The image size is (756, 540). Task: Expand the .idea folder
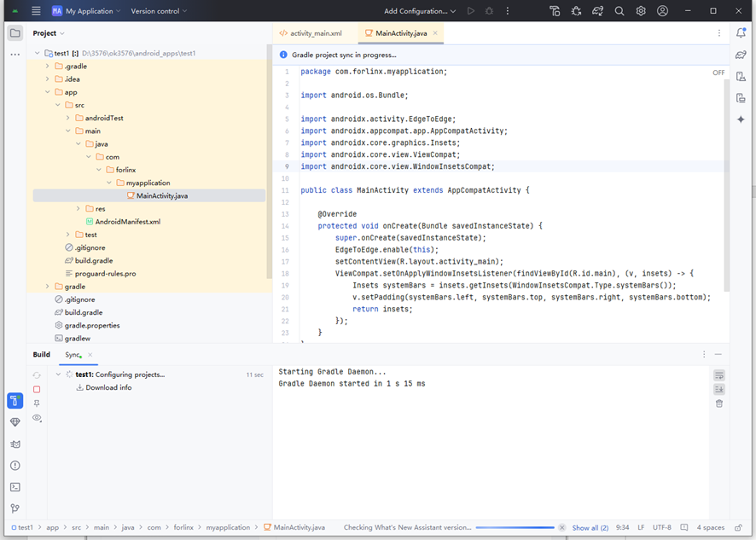point(47,79)
